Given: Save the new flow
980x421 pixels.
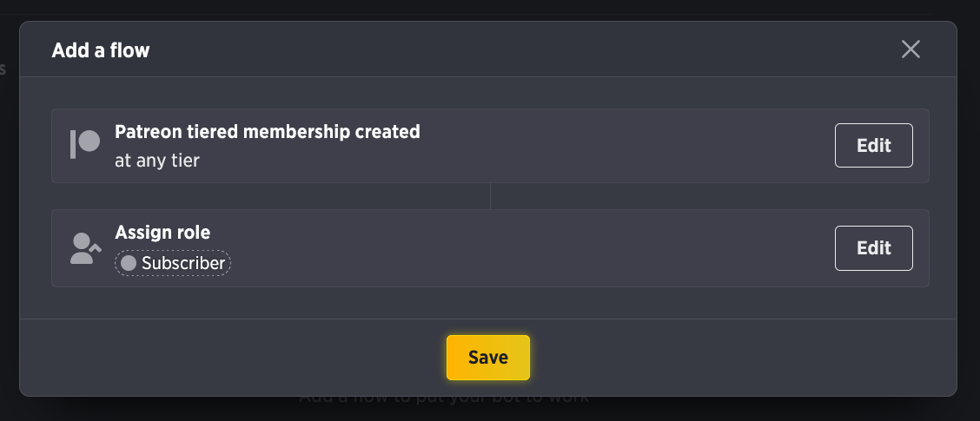Looking at the screenshot, I should [488, 358].
